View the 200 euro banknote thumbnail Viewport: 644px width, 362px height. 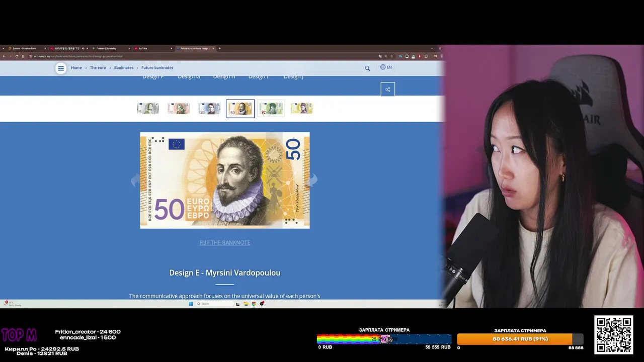(301, 108)
